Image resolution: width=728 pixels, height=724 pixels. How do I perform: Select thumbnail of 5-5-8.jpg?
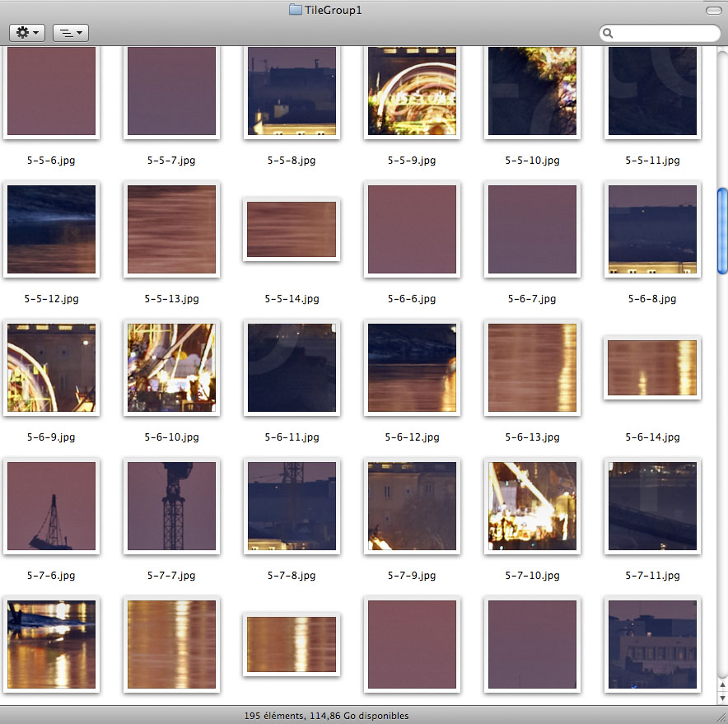click(x=292, y=91)
